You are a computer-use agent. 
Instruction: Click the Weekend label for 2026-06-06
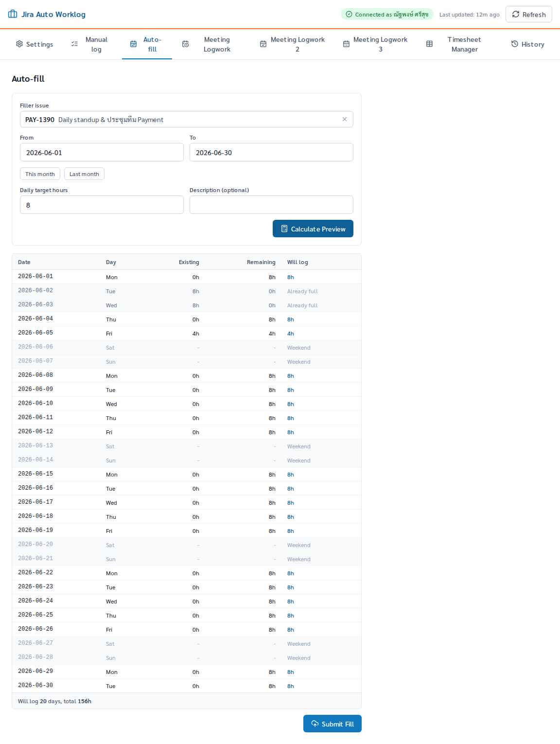point(298,348)
